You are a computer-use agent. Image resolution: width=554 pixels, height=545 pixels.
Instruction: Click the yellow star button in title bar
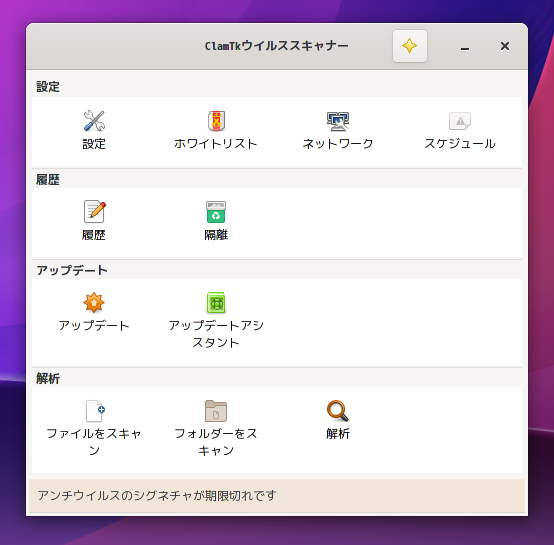[410, 46]
